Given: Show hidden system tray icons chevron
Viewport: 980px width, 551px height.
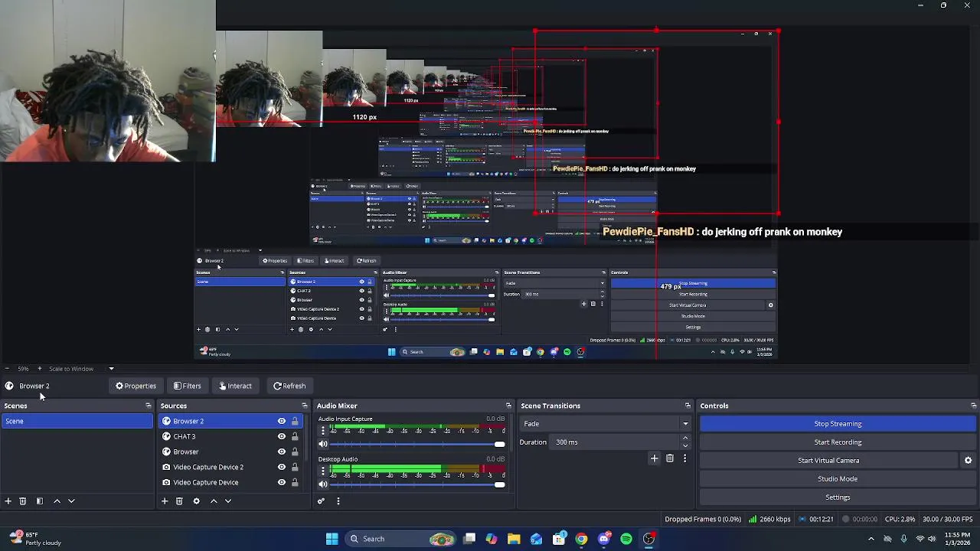Looking at the screenshot, I should tap(871, 539).
